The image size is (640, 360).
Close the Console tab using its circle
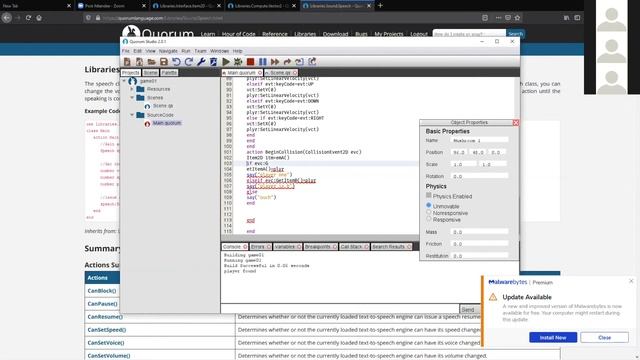pyautogui.click(x=245, y=247)
